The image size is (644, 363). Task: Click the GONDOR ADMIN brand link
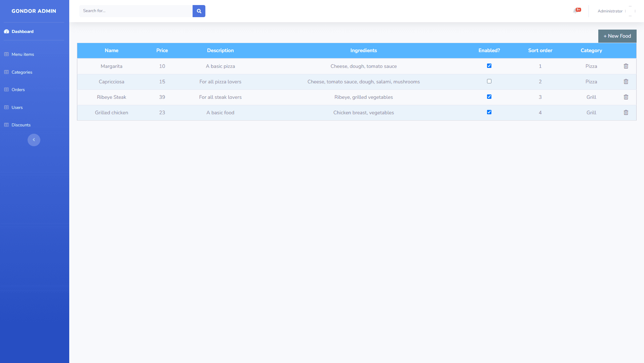tap(34, 11)
